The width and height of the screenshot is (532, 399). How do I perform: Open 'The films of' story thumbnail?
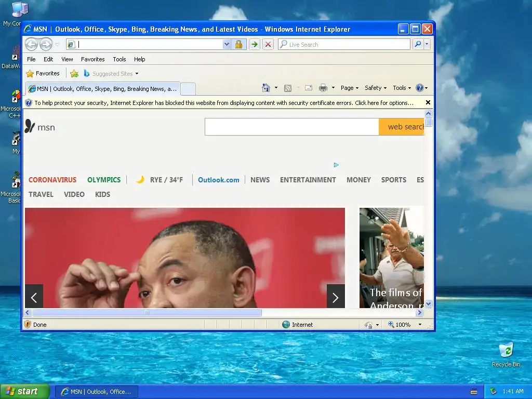tap(392, 258)
